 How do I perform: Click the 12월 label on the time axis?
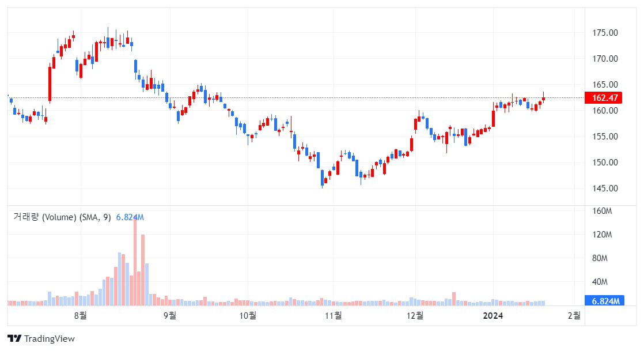pyautogui.click(x=415, y=315)
